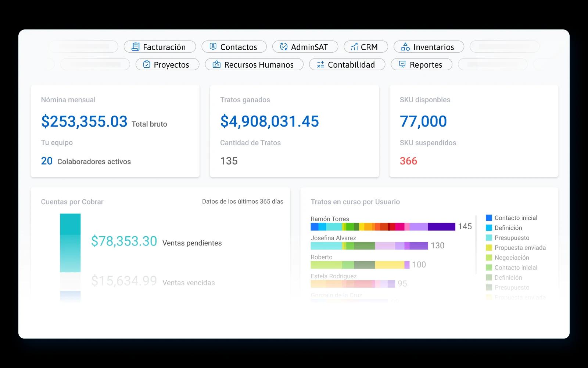Click the 366 suspended SKU count

coord(408,161)
